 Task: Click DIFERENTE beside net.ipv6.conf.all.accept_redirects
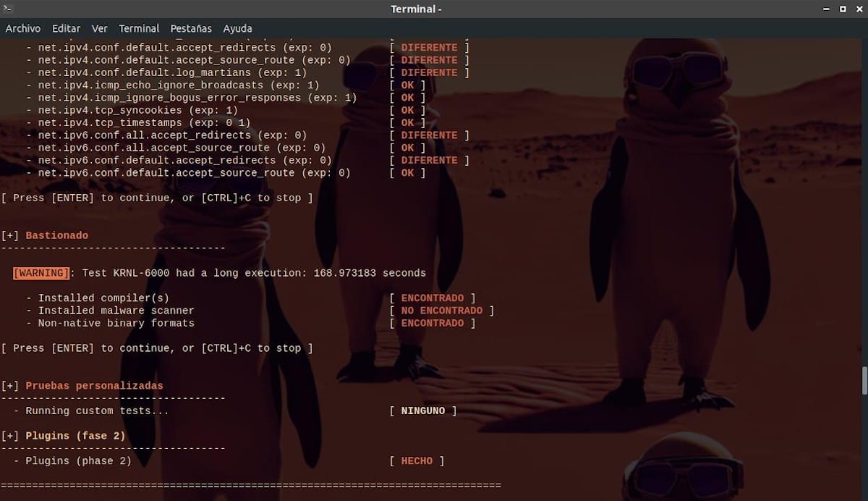pos(429,135)
